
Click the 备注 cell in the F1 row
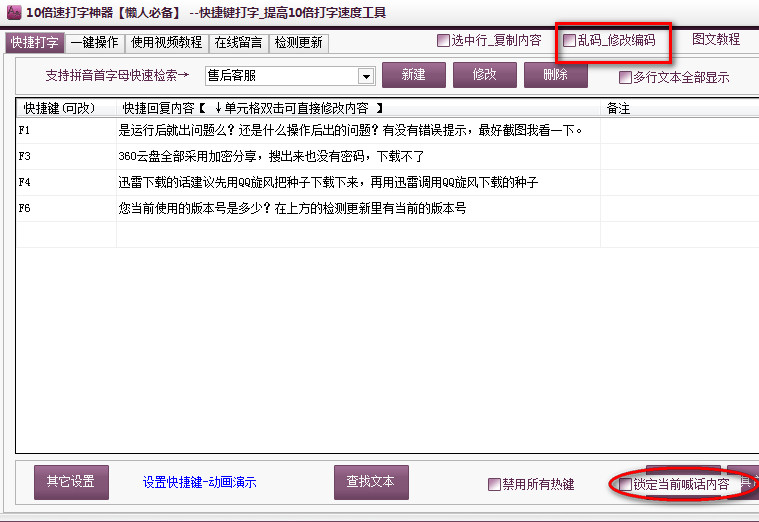coord(680,130)
